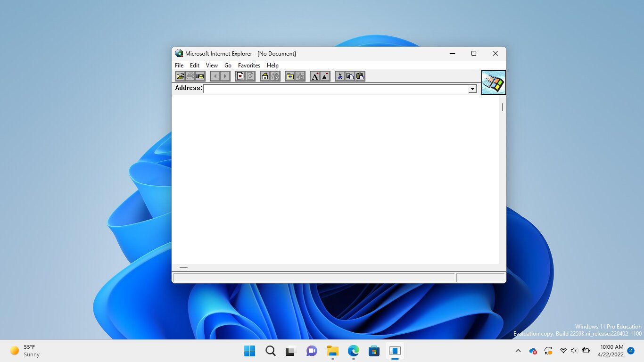Screen dimensions: 644x362
Task: Click the horizontal scrollbar thumb at the bottom
Action: [x=183, y=268]
